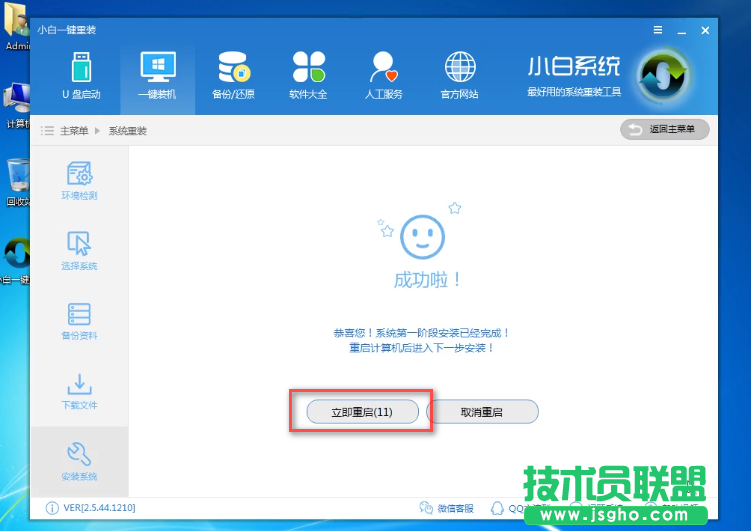The height and width of the screenshot is (531, 751).
Task: Click the 小白一键重装 window title
Action: point(67,30)
